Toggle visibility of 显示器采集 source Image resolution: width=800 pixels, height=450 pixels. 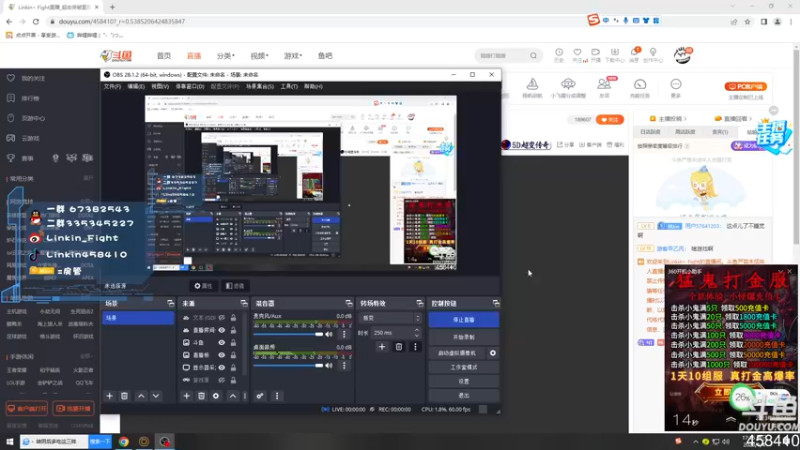click(x=221, y=367)
